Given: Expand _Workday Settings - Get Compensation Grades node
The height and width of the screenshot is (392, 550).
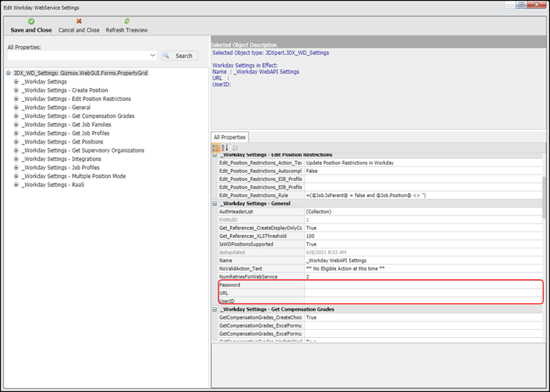Looking at the screenshot, I should tap(16, 116).
